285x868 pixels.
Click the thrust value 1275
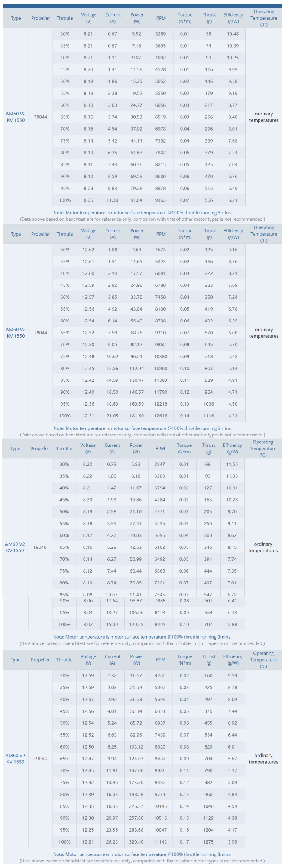(208, 842)
